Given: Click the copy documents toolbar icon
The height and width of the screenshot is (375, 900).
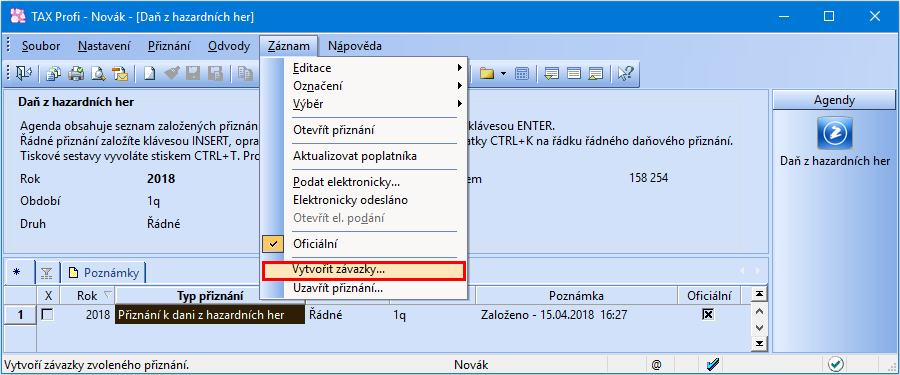Looking at the screenshot, I should (x=54, y=74).
